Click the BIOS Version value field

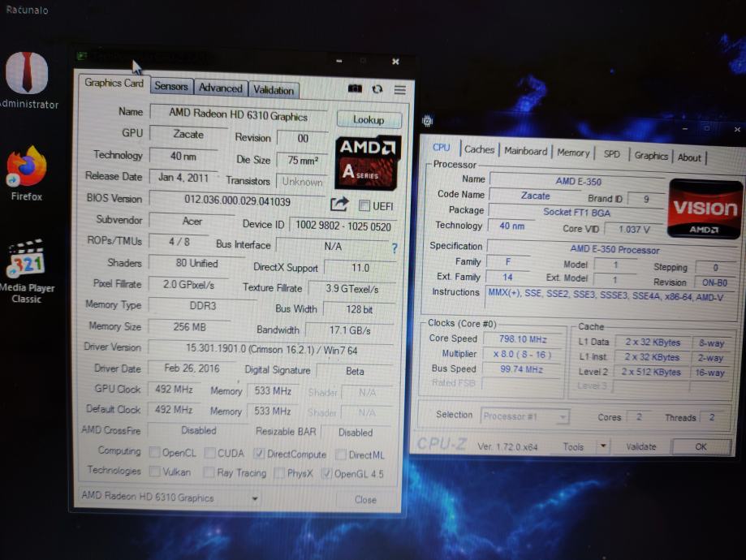(237, 200)
